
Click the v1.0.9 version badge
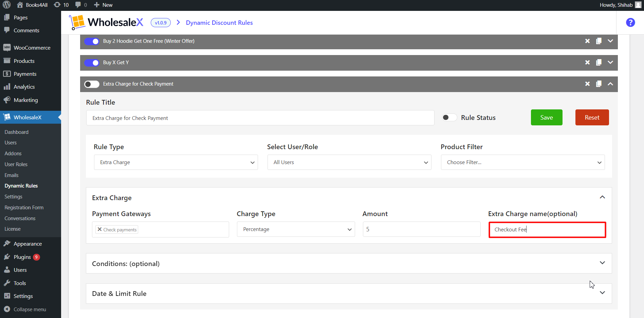tap(161, 23)
